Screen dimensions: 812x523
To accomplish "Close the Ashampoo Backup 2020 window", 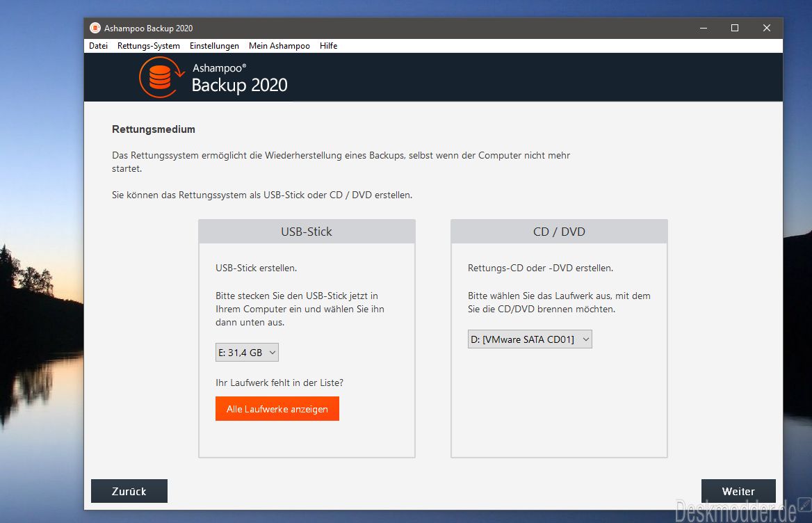I will 766,28.
